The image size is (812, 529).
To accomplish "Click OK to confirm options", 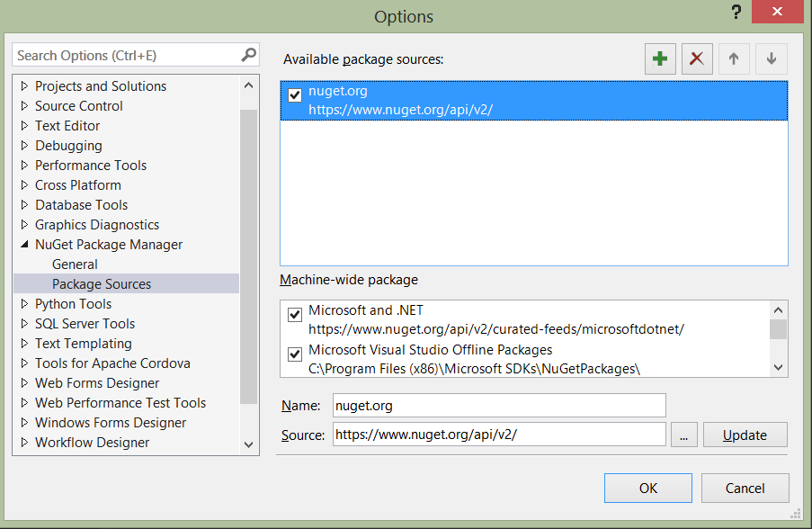I will click(x=648, y=488).
